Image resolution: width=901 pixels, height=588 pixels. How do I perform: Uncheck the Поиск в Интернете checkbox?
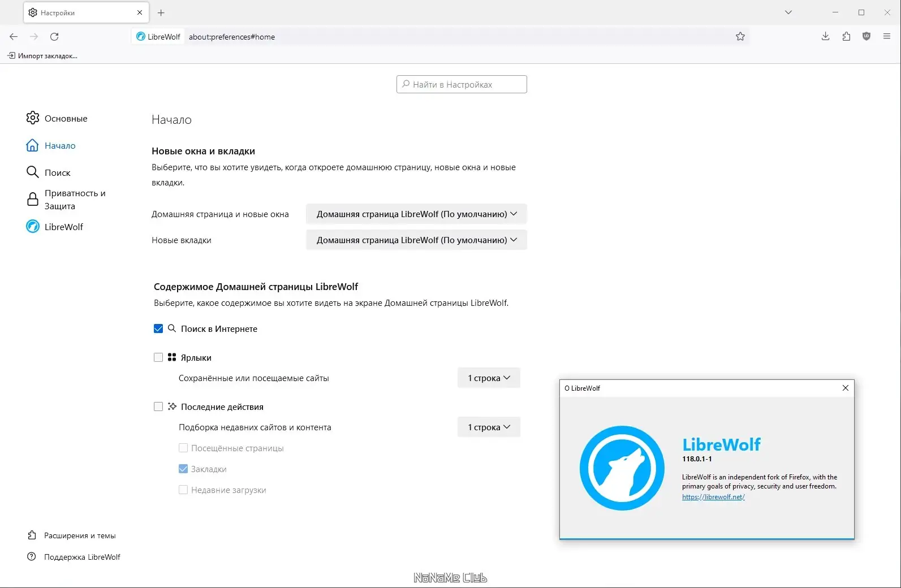point(158,328)
